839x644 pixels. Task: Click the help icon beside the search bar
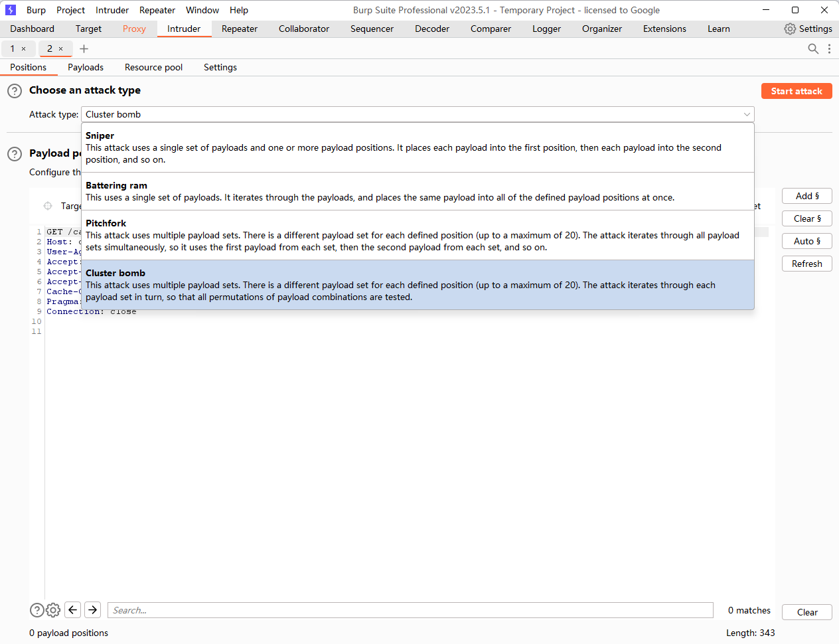point(37,610)
